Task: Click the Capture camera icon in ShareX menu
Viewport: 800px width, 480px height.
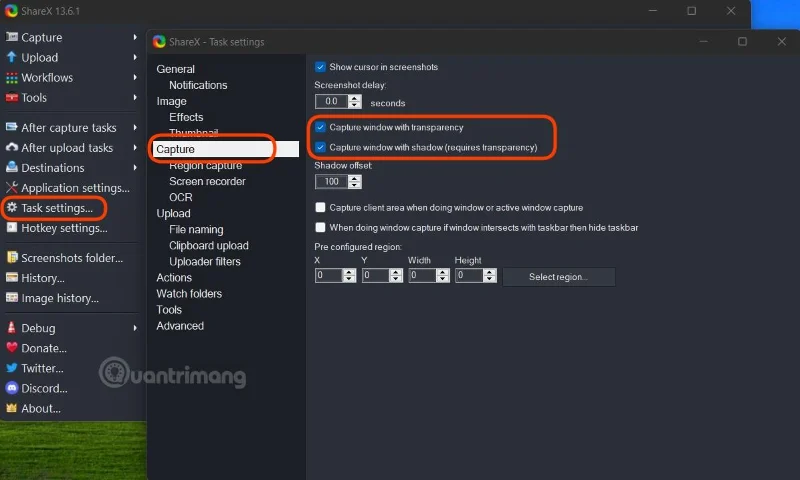Action: (11, 37)
